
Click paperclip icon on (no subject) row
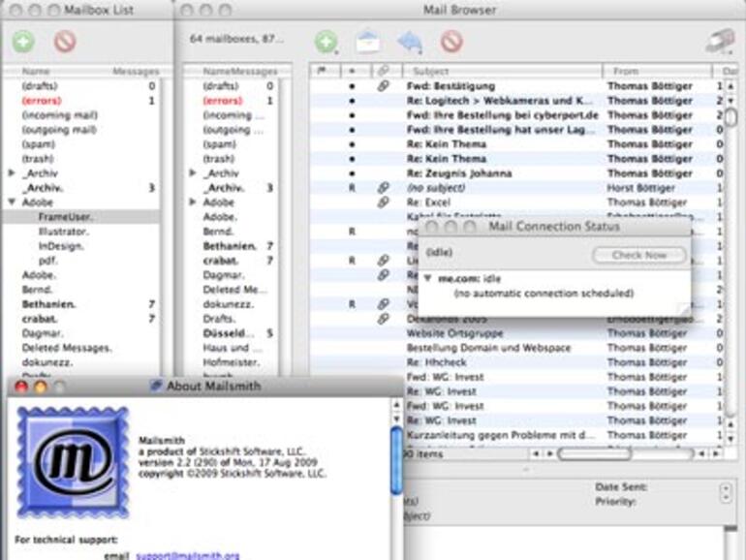pos(383,188)
